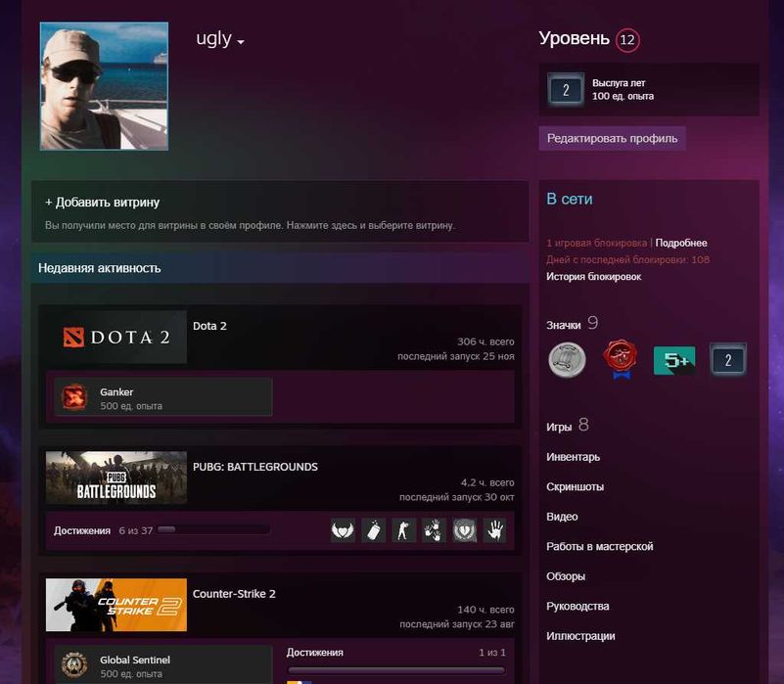Open the PUBG: BATTLEGROUNDS title link
Viewport: 784px width, 684px height.
point(255,467)
